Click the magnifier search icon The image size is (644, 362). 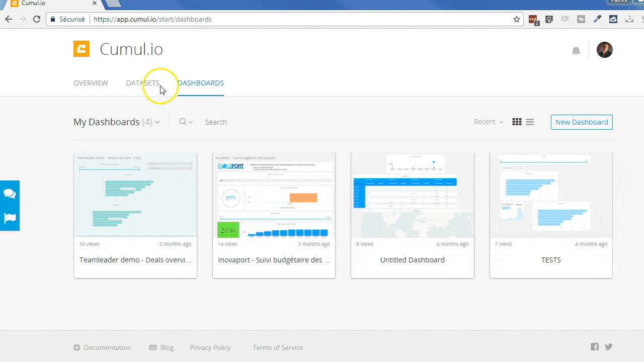(183, 122)
